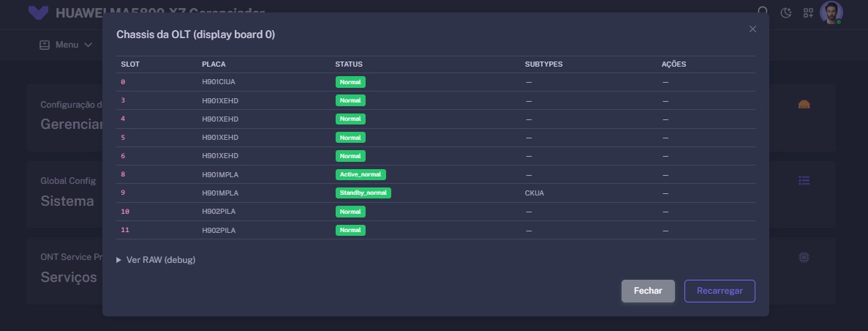Click the Active_normal status badge
The image size is (868, 331).
(361, 174)
